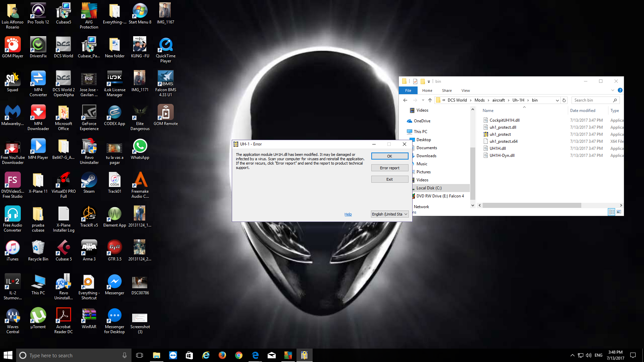The image size is (644, 362).
Task: Open the English language dropdown
Action: tap(390, 214)
